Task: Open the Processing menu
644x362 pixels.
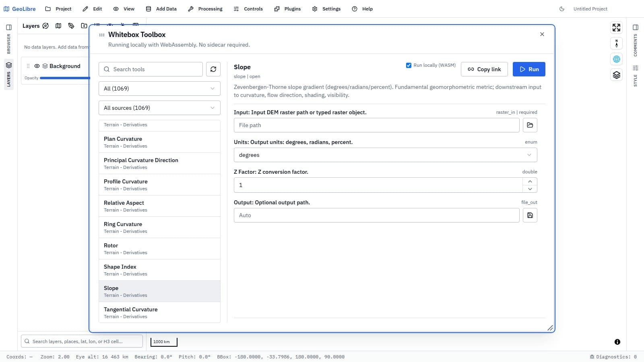Action: click(205, 9)
